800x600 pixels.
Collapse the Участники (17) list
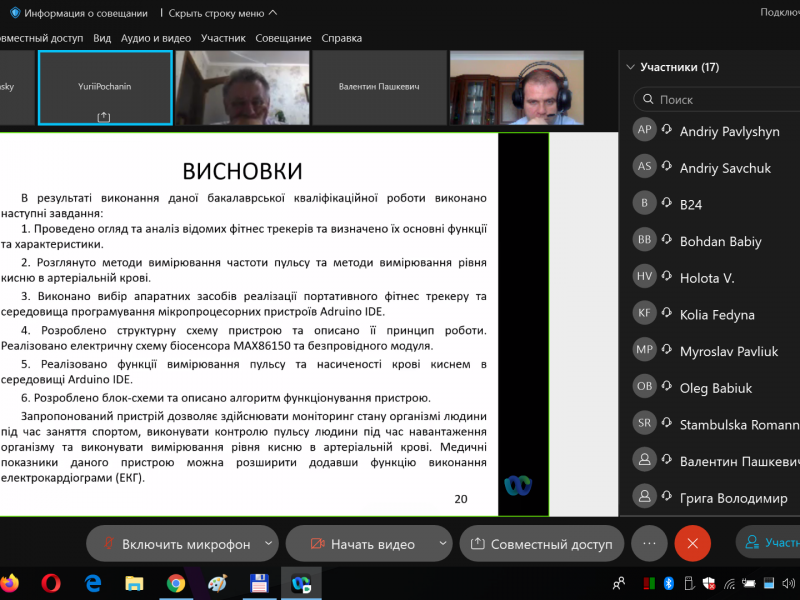click(630, 68)
